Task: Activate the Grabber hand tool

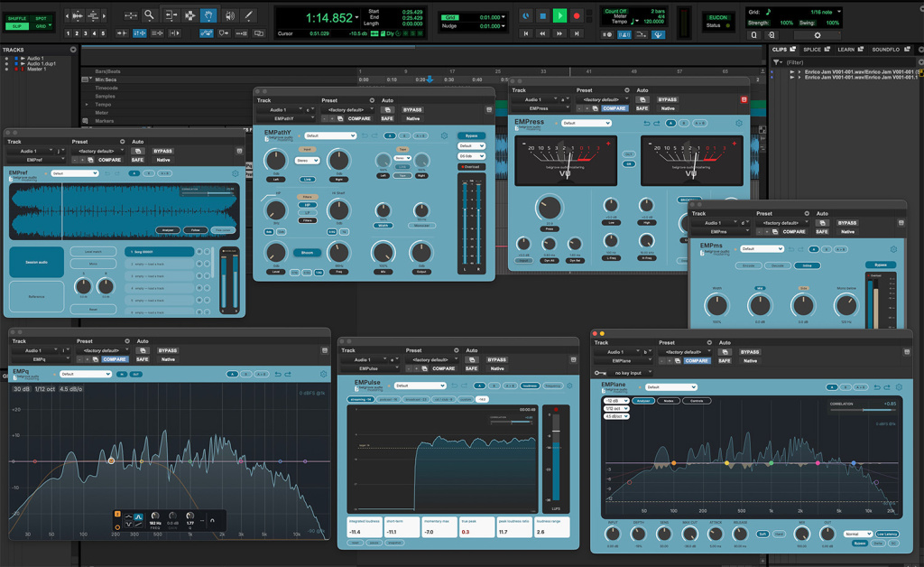Action: (208, 15)
